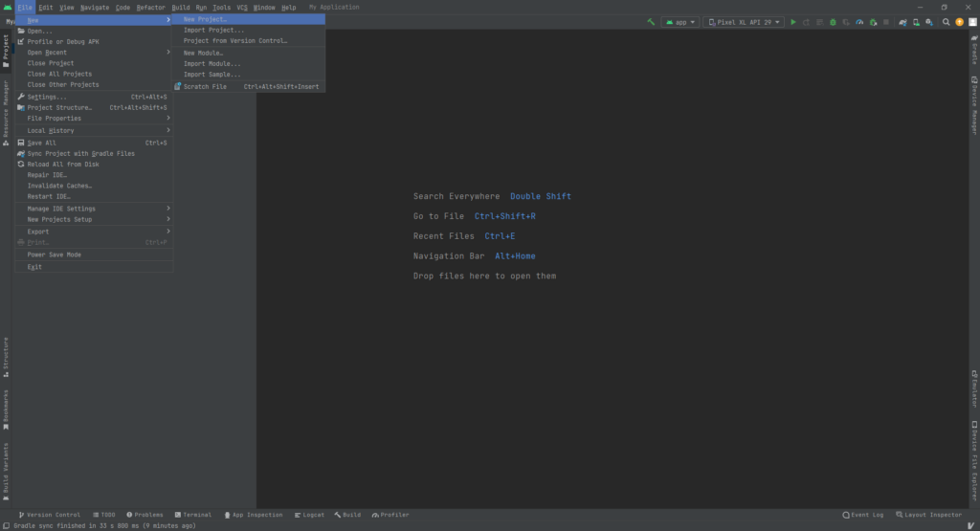980x531 pixels.
Task: Open the Bookmarks side tab
Action: coord(6,409)
